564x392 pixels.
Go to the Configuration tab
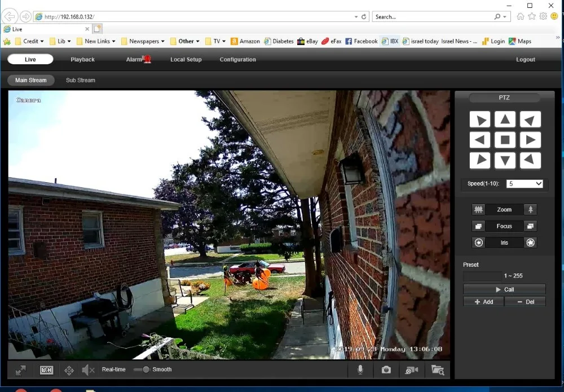pos(238,59)
